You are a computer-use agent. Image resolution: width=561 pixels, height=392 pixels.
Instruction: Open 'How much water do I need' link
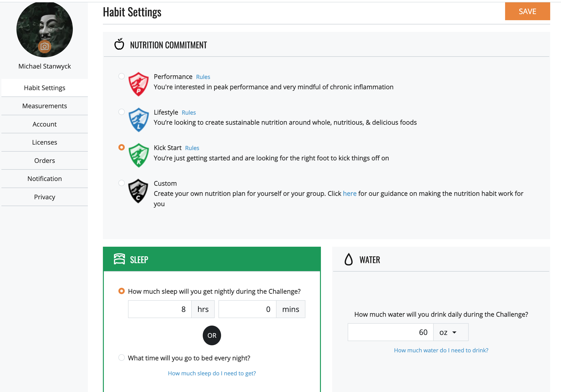(x=441, y=350)
